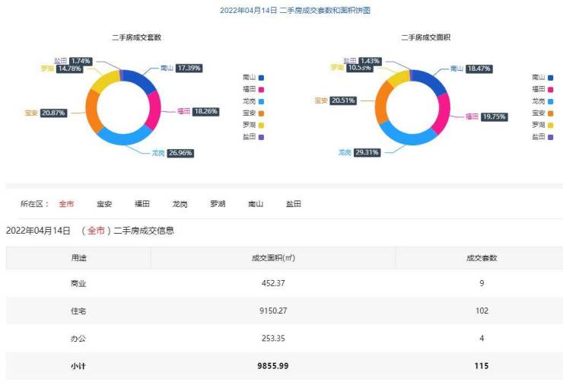The image size is (563, 392).
Task: Click 盐田 purple swatch in 二手房成交套数 legend
Action: pyautogui.click(x=262, y=137)
